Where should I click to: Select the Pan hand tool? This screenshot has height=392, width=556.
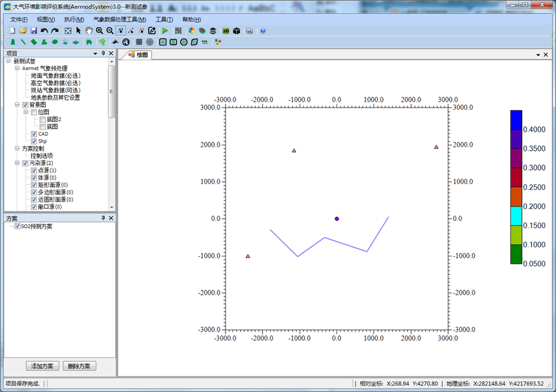(x=89, y=30)
